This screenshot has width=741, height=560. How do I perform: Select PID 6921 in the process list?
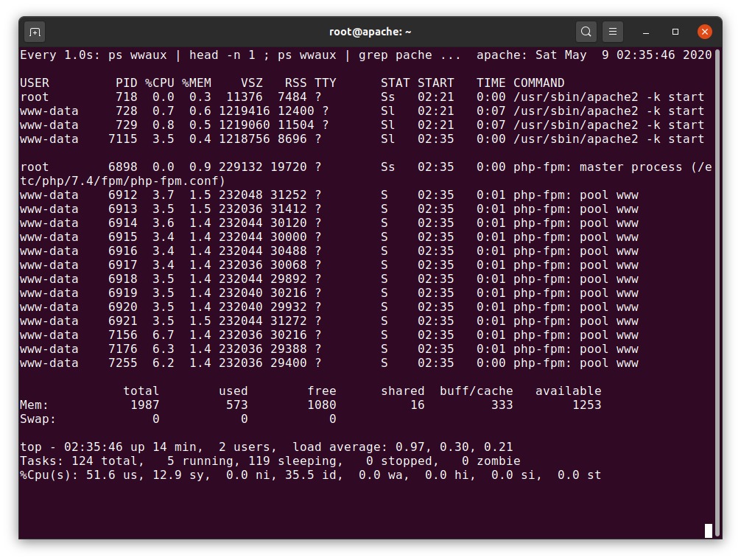123,321
